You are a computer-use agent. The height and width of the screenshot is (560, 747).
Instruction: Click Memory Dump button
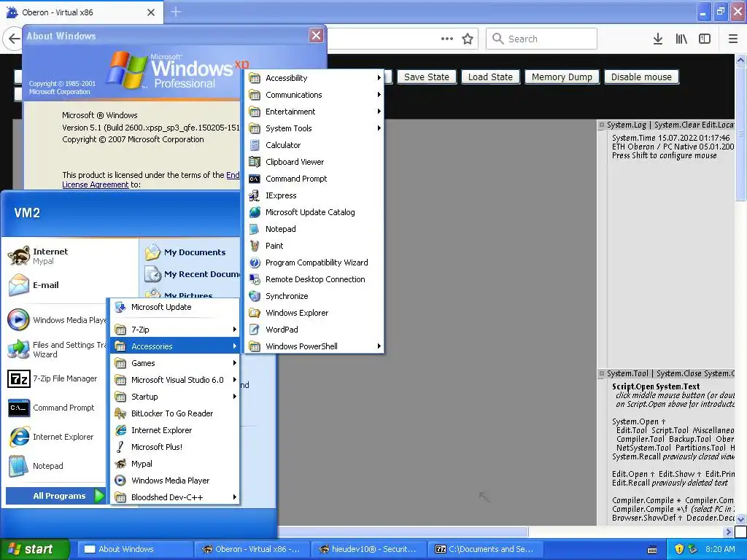[562, 77]
